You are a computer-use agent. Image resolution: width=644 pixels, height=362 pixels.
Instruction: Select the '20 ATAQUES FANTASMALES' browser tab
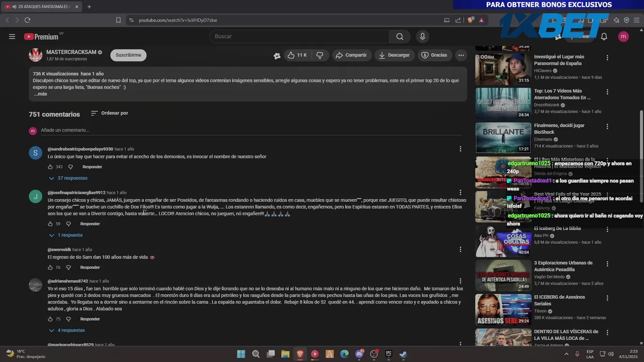pos(41,7)
